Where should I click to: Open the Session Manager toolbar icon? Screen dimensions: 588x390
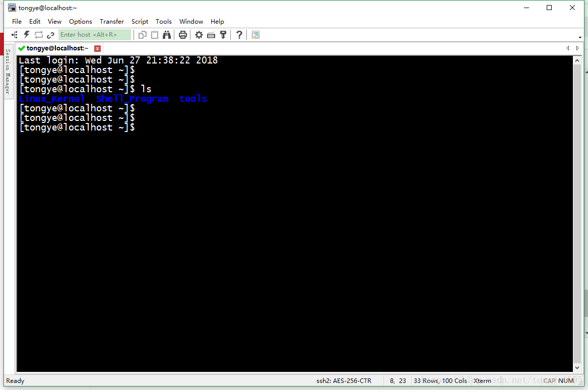tap(15, 35)
